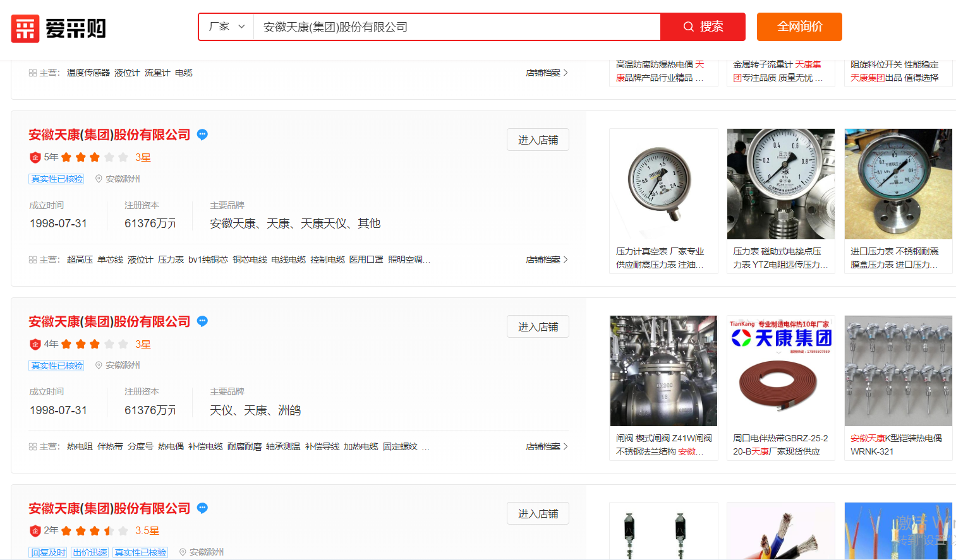956x560 pixels.
Task: Expand 店铺档案 for the 5年 company listing
Action: pyautogui.click(x=547, y=259)
